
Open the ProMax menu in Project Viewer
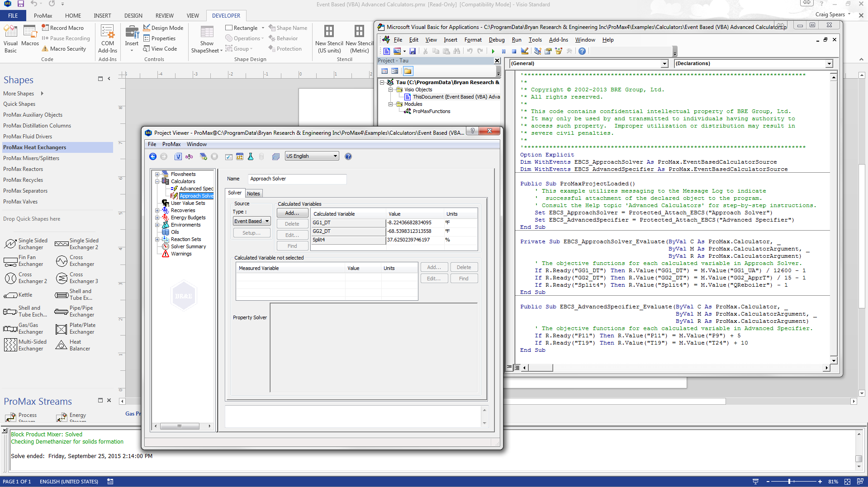(171, 144)
